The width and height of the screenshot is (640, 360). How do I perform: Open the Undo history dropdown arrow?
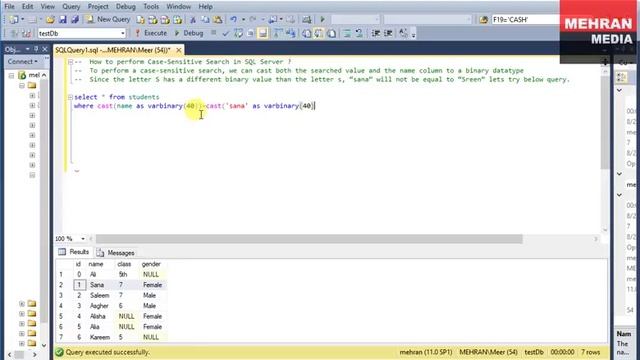(243, 20)
